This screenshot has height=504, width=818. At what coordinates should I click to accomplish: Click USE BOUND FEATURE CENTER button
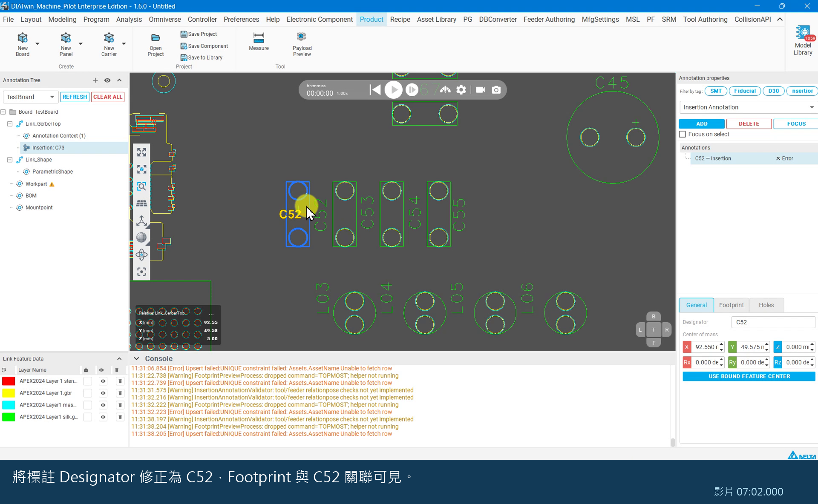tap(749, 377)
